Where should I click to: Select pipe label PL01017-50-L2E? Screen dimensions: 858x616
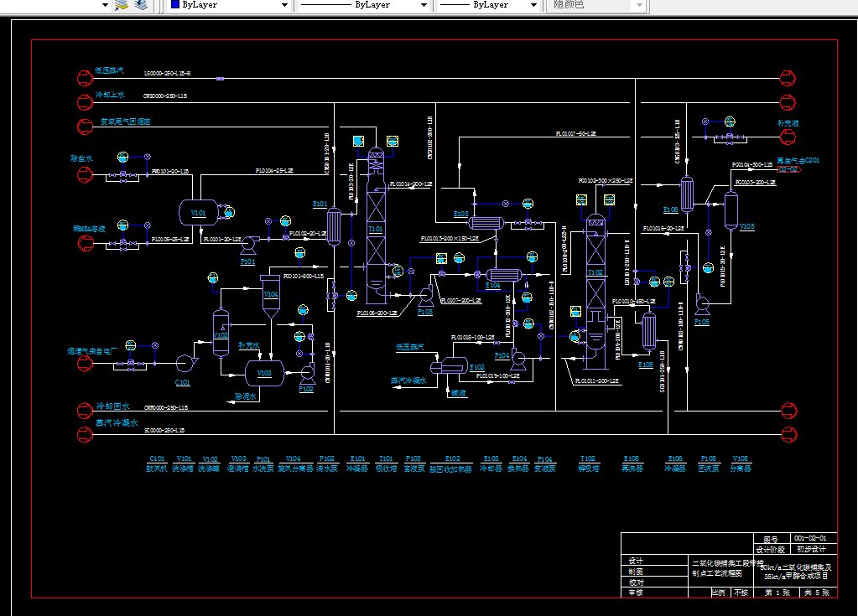coord(575,133)
